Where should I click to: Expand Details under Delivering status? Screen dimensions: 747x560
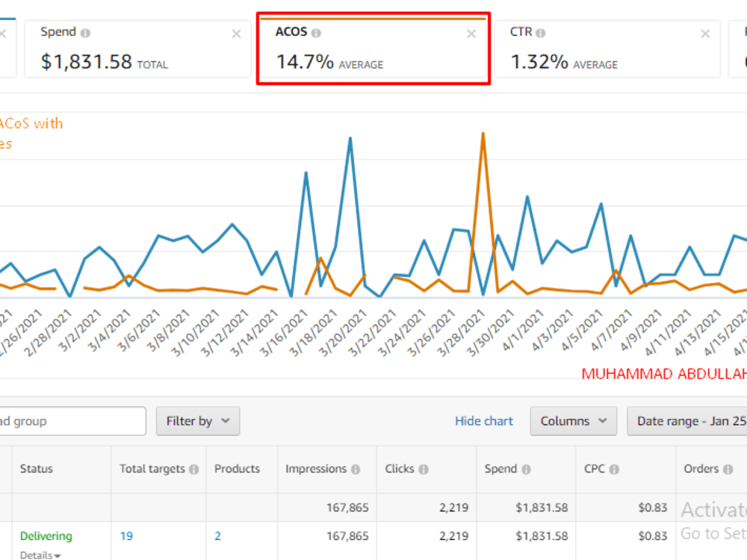coord(40,555)
